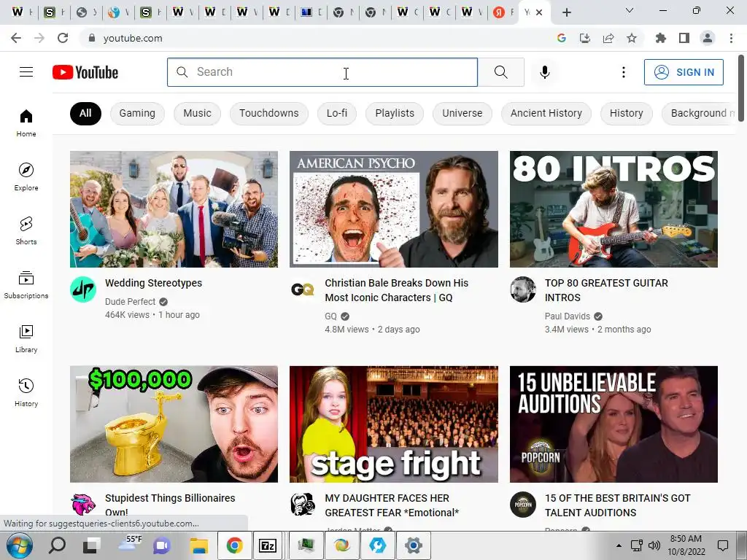Select the Music filter chip
This screenshot has height=560, width=747.
click(197, 113)
